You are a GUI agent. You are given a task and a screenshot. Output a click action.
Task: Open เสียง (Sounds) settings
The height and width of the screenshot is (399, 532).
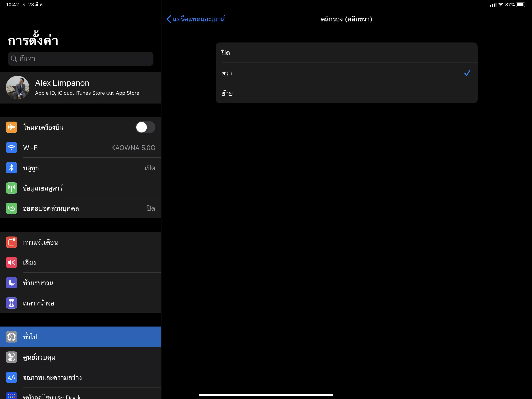81,262
